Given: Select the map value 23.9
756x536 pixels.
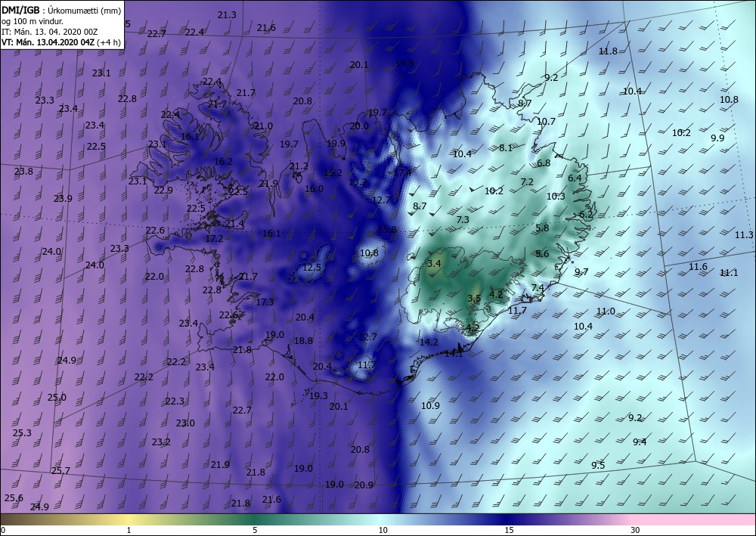Looking at the screenshot, I should point(63,199).
